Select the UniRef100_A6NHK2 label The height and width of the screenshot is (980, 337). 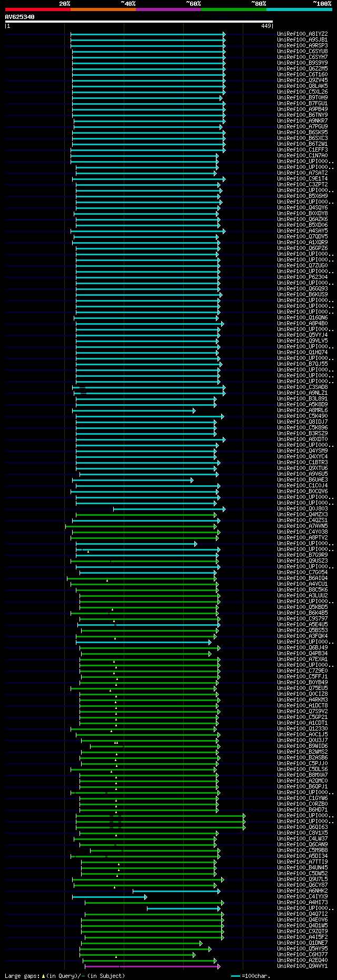(302, 891)
